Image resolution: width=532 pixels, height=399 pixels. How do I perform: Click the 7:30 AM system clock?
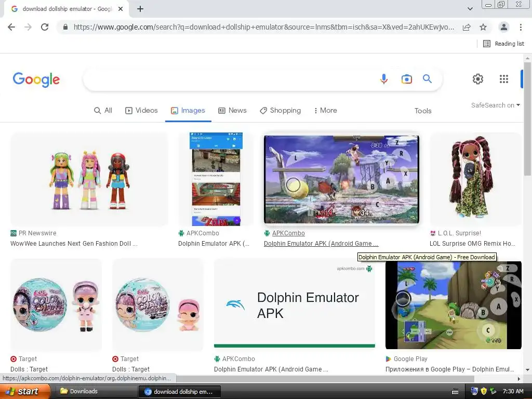[x=513, y=391]
